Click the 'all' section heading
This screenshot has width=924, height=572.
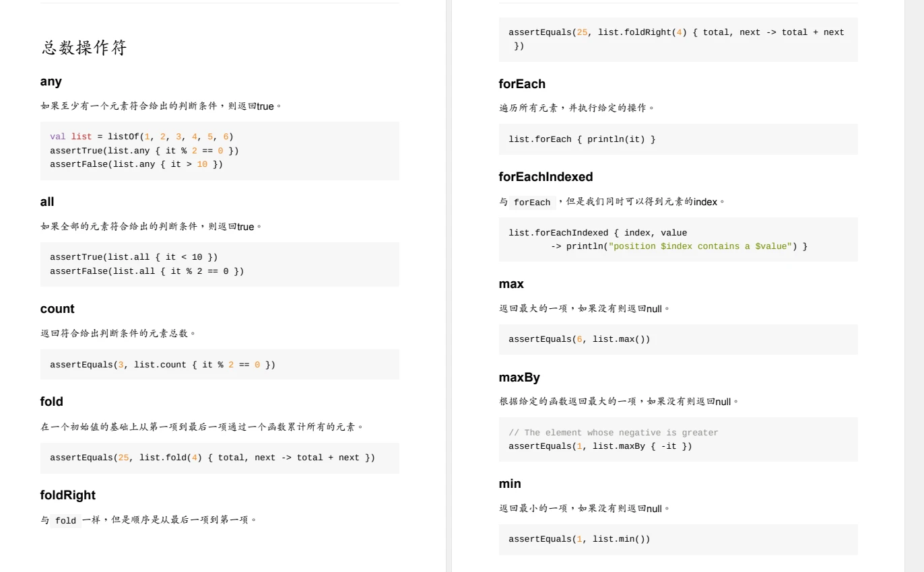pos(47,202)
